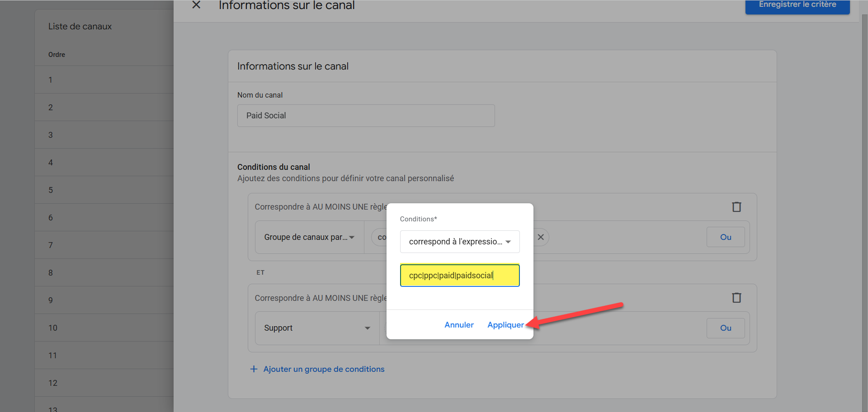Focus the regex expression input field
Viewport: 868px width, 412px height.
point(459,276)
